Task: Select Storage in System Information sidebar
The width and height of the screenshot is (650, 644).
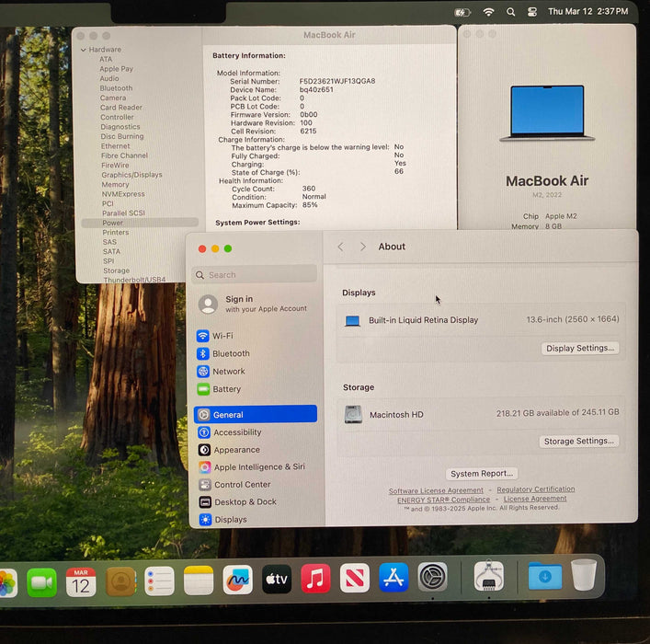Action: (117, 270)
